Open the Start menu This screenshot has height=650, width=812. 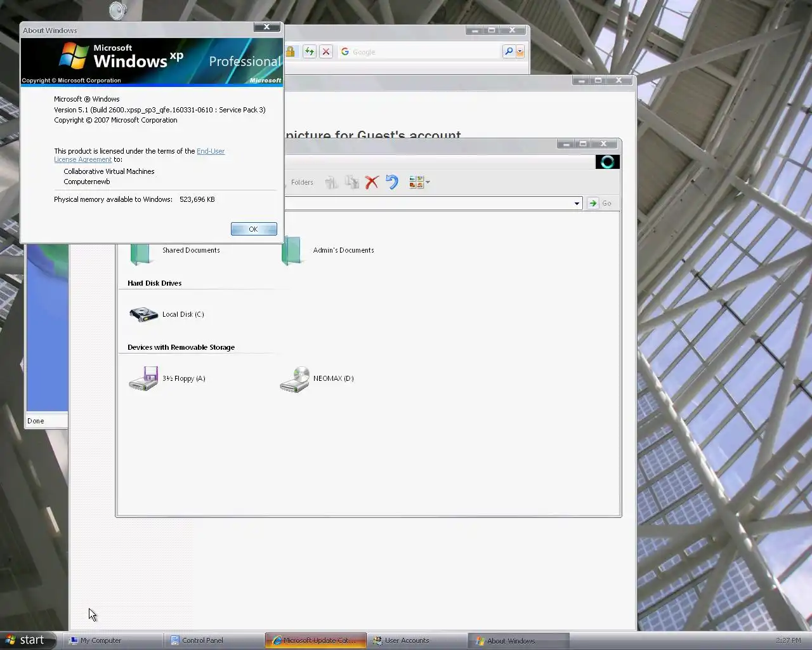pos(29,640)
